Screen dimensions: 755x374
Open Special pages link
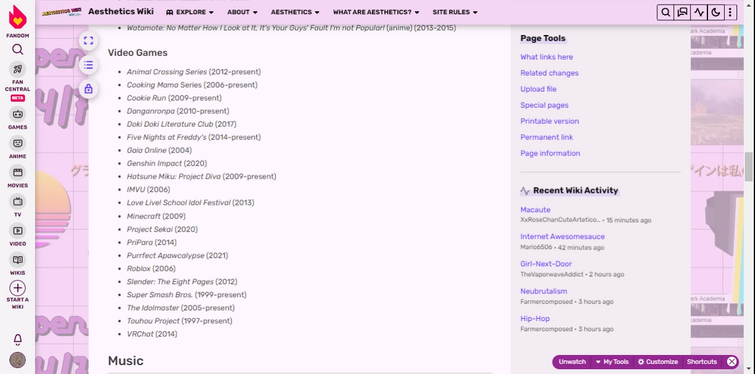click(x=544, y=105)
